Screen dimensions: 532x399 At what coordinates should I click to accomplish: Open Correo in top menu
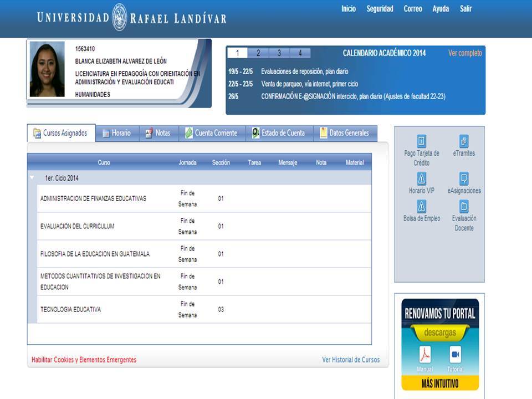(x=412, y=9)
